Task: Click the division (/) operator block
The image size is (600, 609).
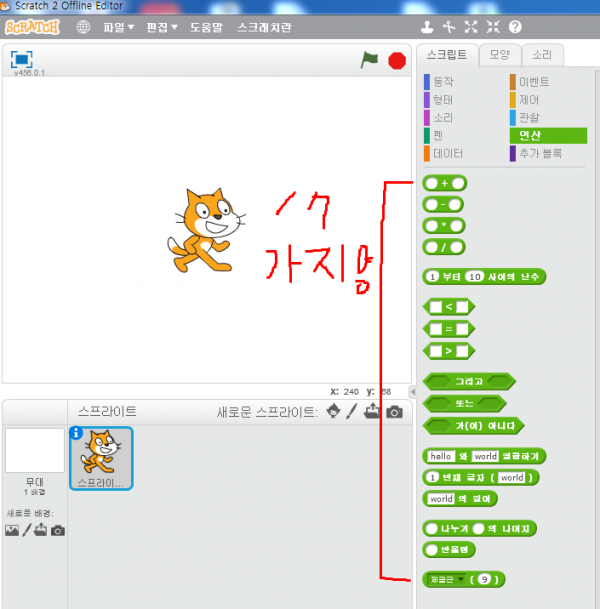Action: 444,247
